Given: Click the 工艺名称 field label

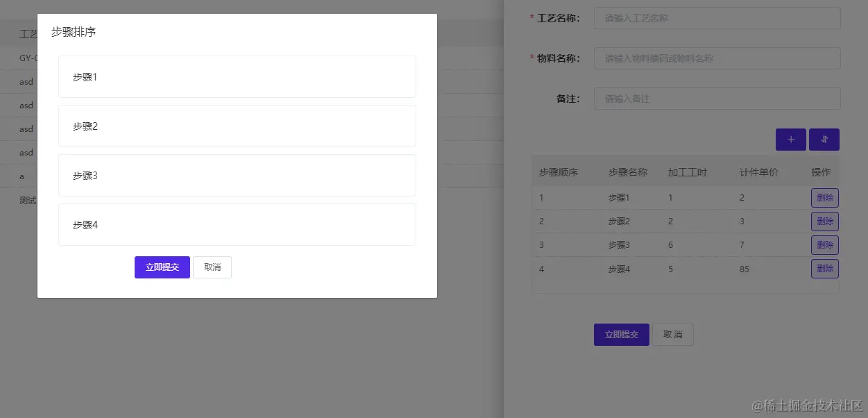Looking at the screenshot, I should coord(558,18).
